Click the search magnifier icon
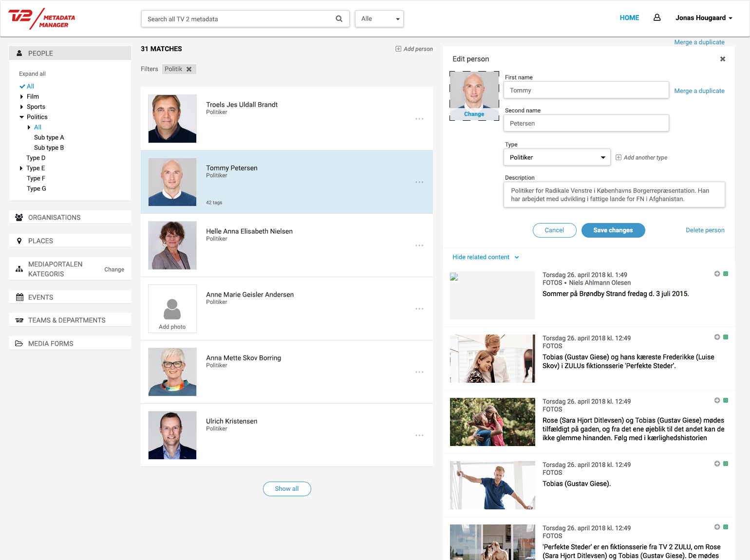 click(339, 19)
